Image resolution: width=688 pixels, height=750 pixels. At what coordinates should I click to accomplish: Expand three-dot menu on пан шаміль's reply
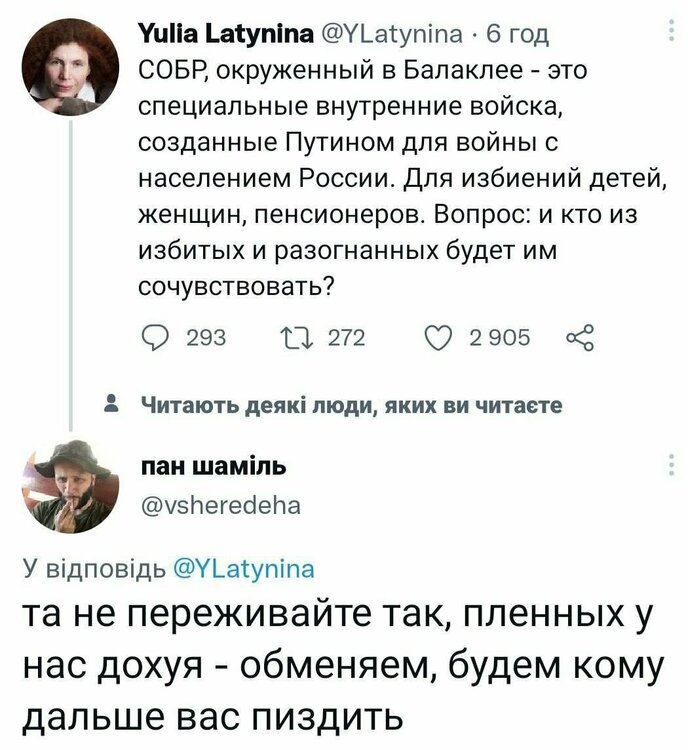pos(669,466)
